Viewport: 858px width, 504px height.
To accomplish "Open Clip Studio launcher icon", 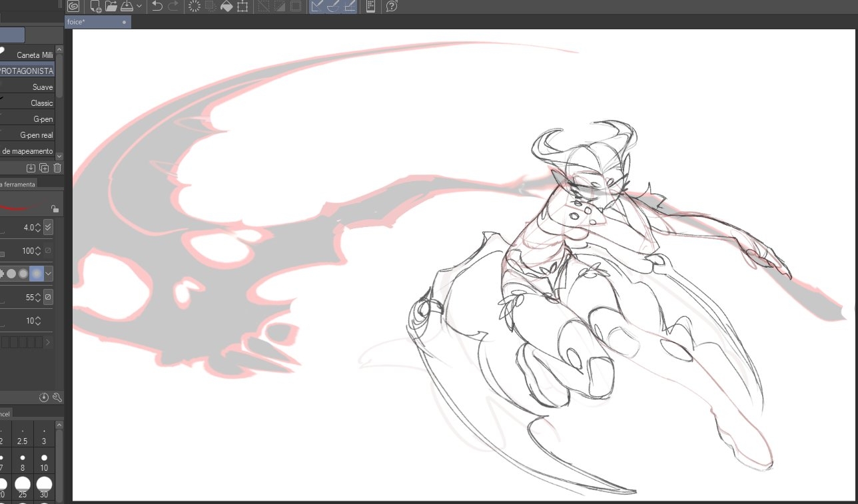I will [x=73, y=7].
